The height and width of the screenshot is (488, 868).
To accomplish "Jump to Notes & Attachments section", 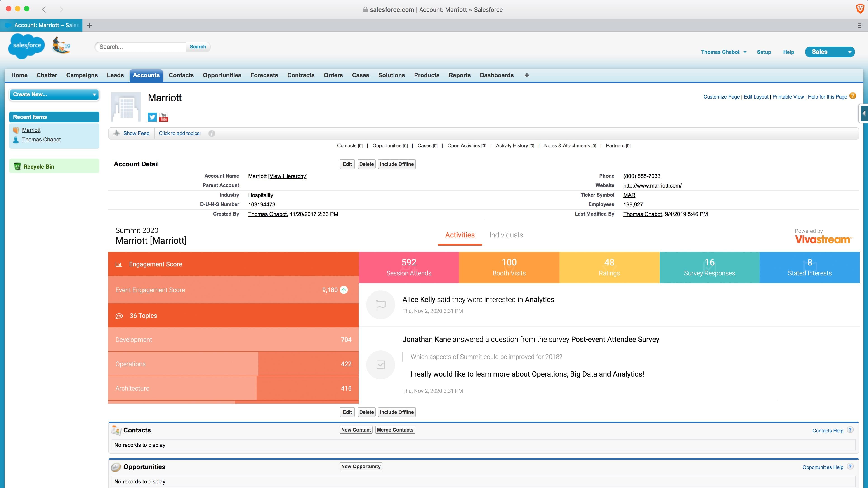I will [567, 145].
